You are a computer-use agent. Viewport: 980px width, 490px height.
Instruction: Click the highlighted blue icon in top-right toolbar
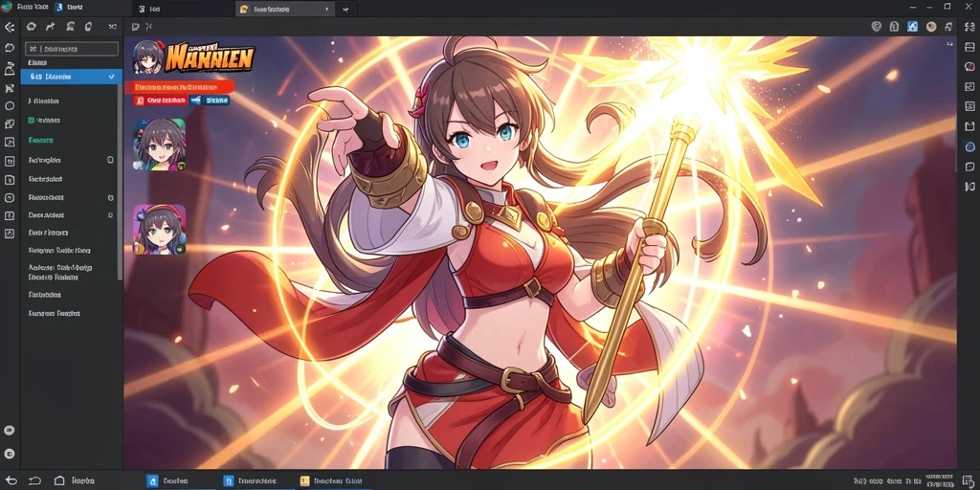pyautogui.click(x=912, y=26)
